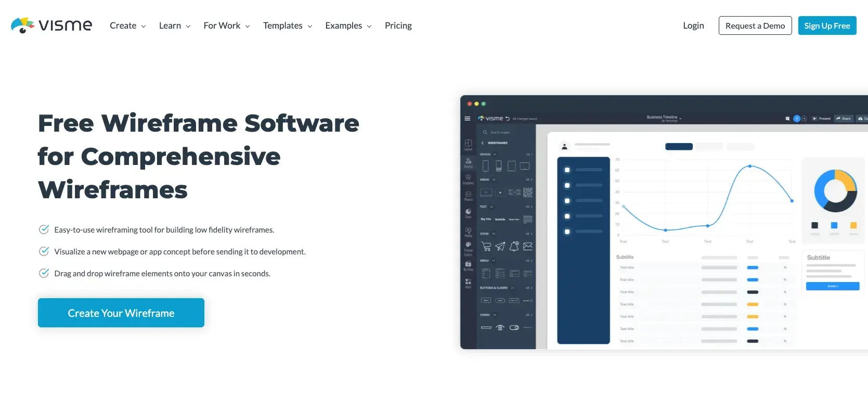Choose the envelope wireframe icon

pyautogui.click(x=528, y=246)
